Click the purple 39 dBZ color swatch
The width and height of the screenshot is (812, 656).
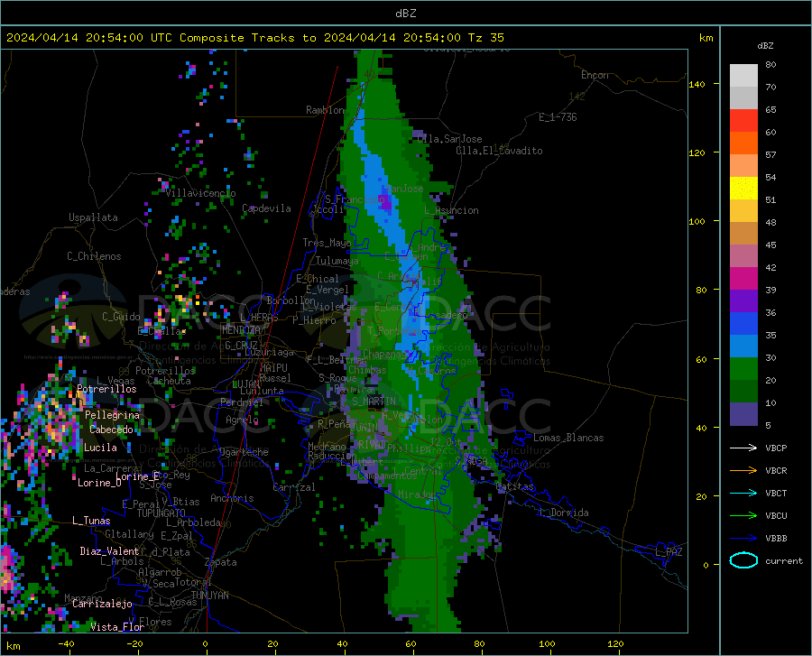coord(743,301)
